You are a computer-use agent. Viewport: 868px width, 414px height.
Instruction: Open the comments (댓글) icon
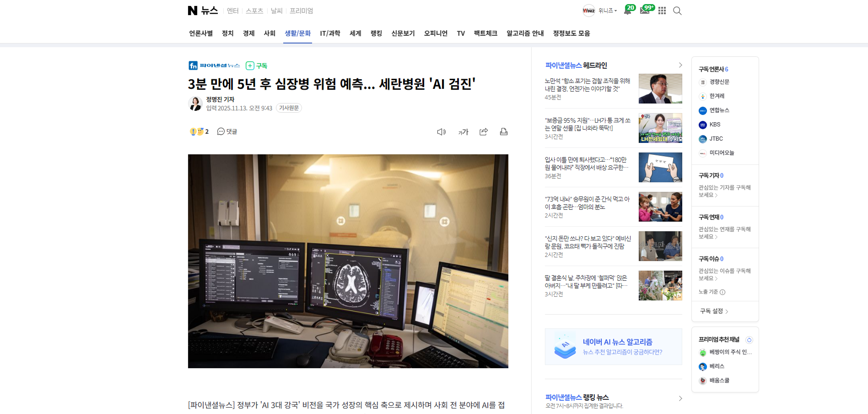(227, 131)
